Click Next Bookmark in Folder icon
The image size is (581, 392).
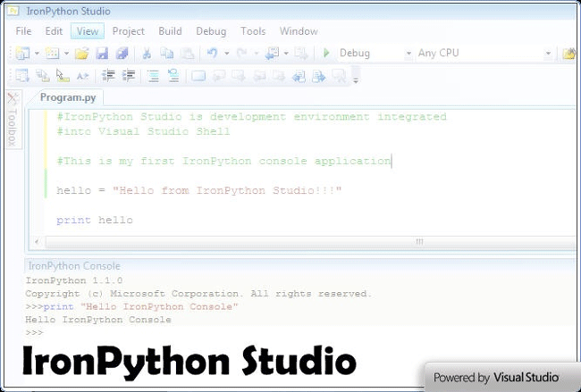coord(279,76)
